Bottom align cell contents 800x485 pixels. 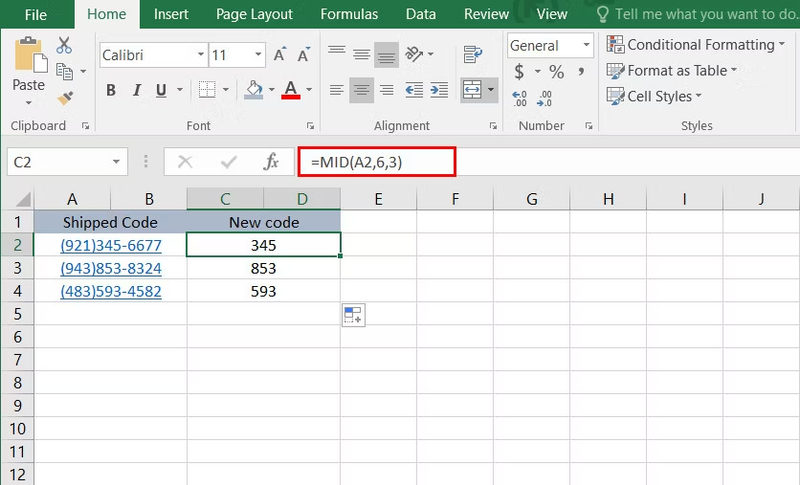pos(386,54)
